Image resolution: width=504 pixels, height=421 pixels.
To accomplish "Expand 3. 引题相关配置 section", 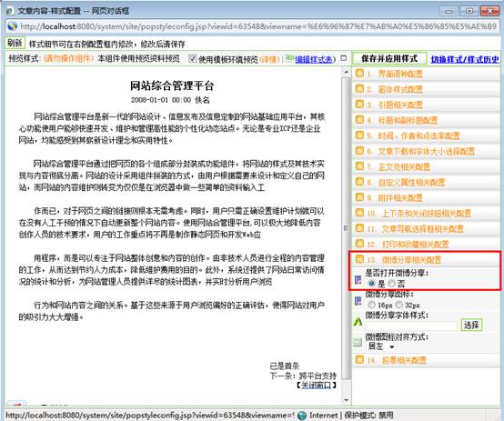I will click(x=400, y=105).
